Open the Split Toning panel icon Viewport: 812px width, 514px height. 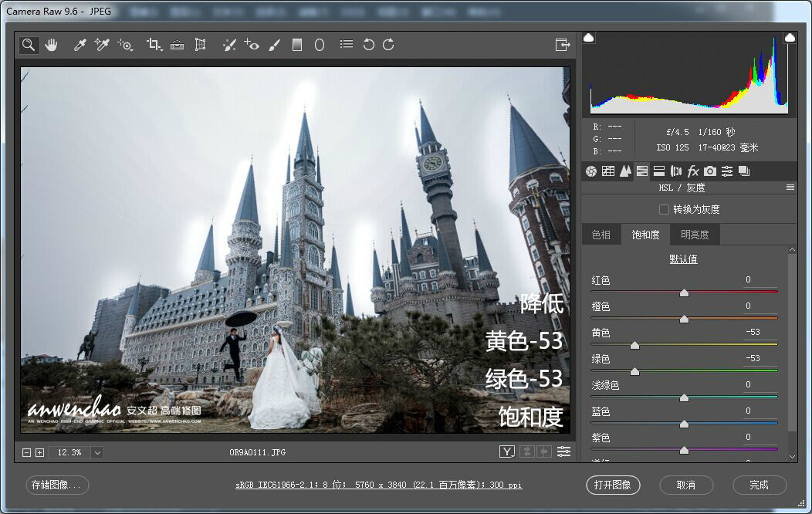tap(658, 171)
